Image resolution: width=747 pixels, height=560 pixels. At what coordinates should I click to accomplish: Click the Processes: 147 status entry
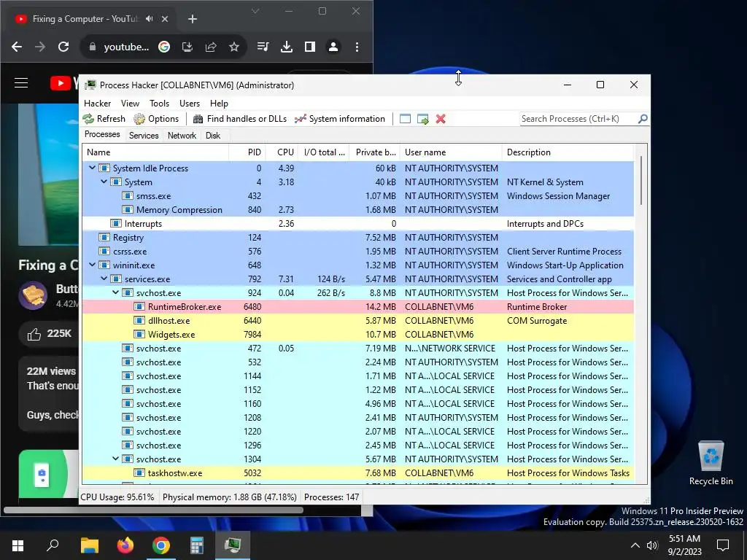click(332, 497)
